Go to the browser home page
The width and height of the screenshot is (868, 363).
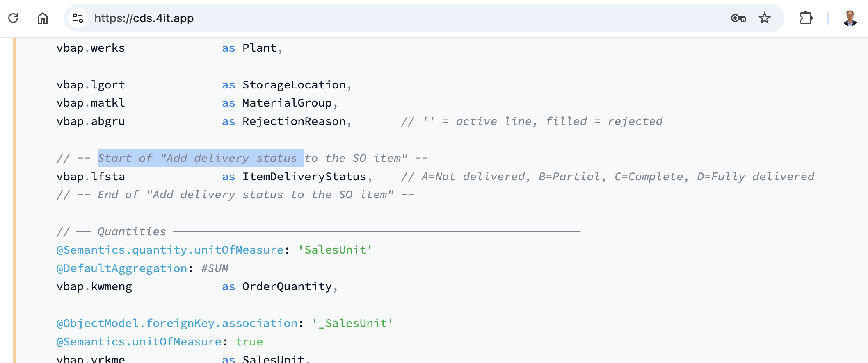click(43, 18)
